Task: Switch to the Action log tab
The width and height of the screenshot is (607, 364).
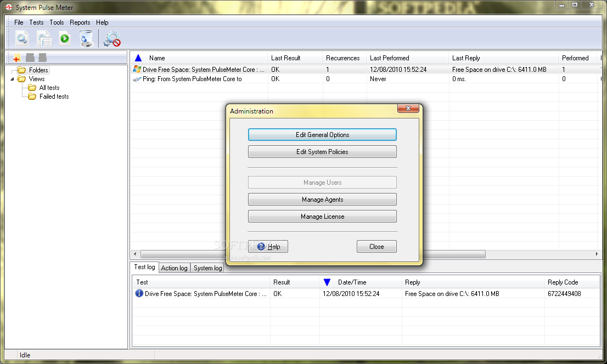Action: coord(174,268)
